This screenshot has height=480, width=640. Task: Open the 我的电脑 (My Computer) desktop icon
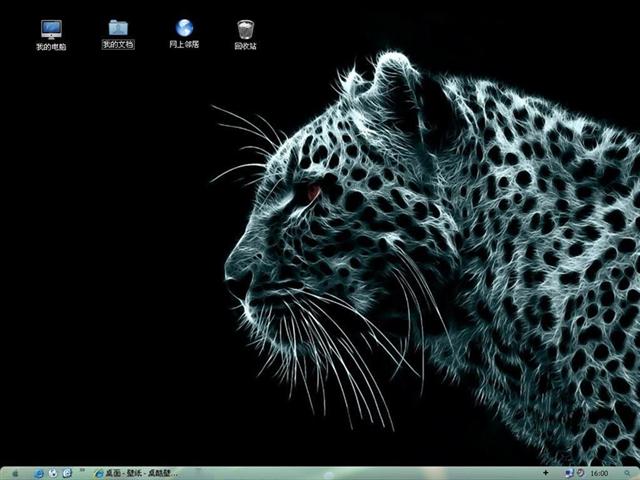click(50, 29)
